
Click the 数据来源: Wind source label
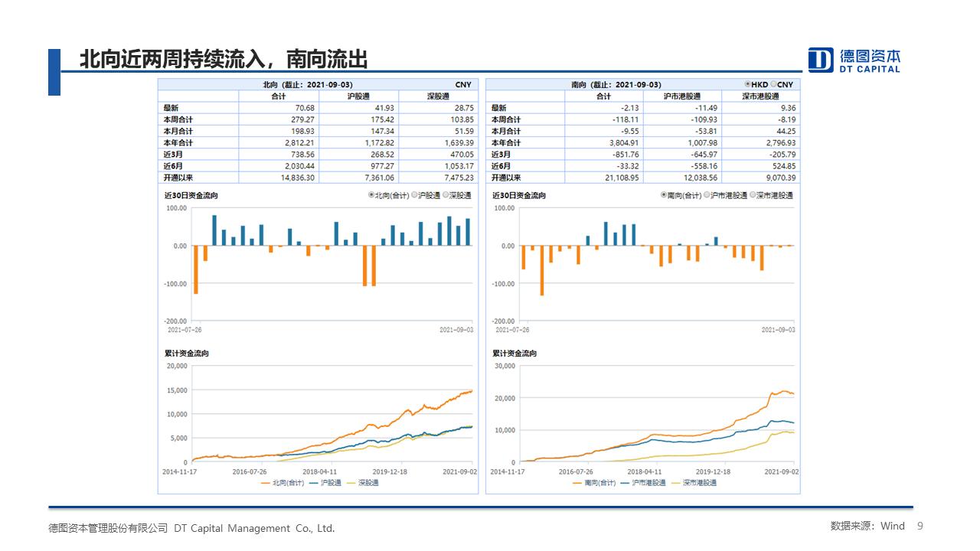(867, 526)
